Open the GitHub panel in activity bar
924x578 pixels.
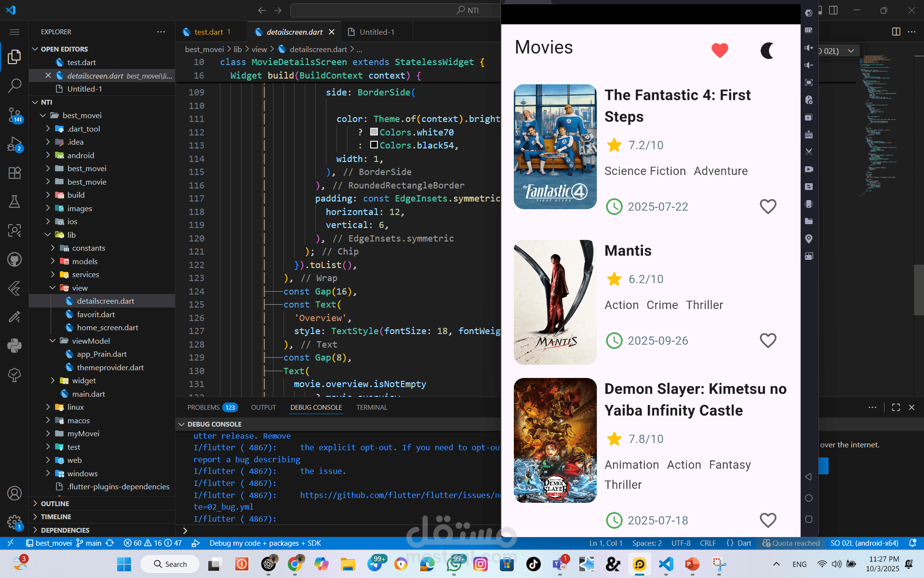tap(14, 259)
